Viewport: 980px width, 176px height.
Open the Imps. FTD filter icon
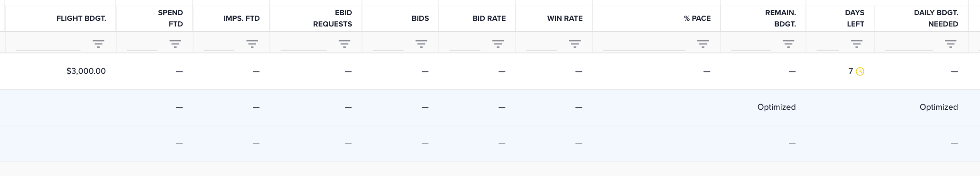[252, 44]
